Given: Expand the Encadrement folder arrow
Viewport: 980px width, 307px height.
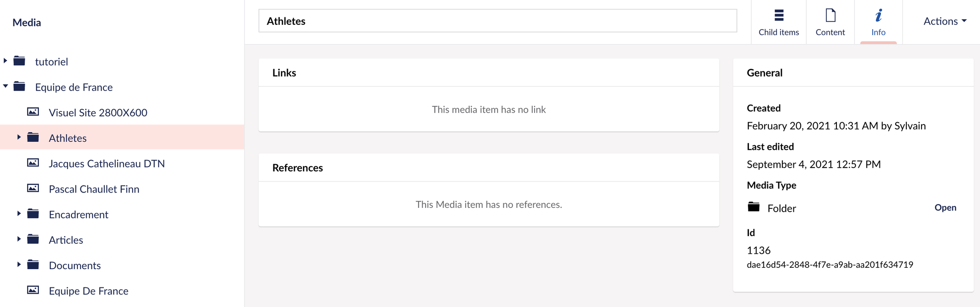Looking at the screenshot, I should (19, 213).
